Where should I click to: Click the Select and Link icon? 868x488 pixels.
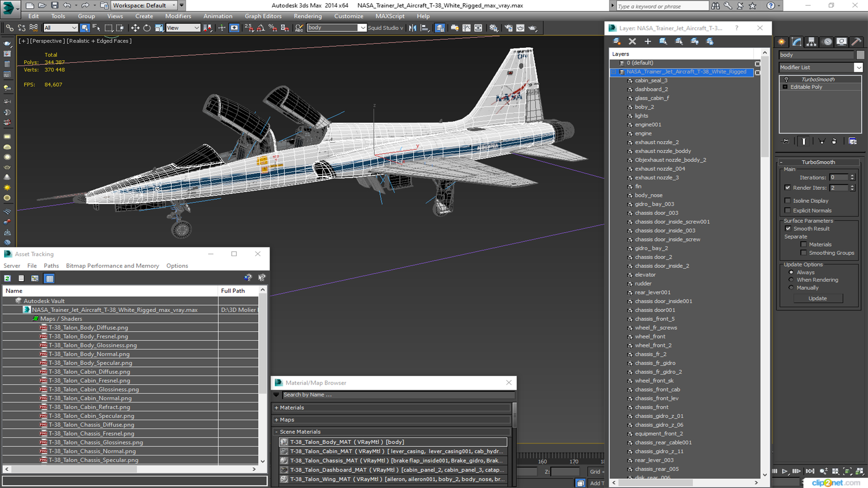pos(9,28)
